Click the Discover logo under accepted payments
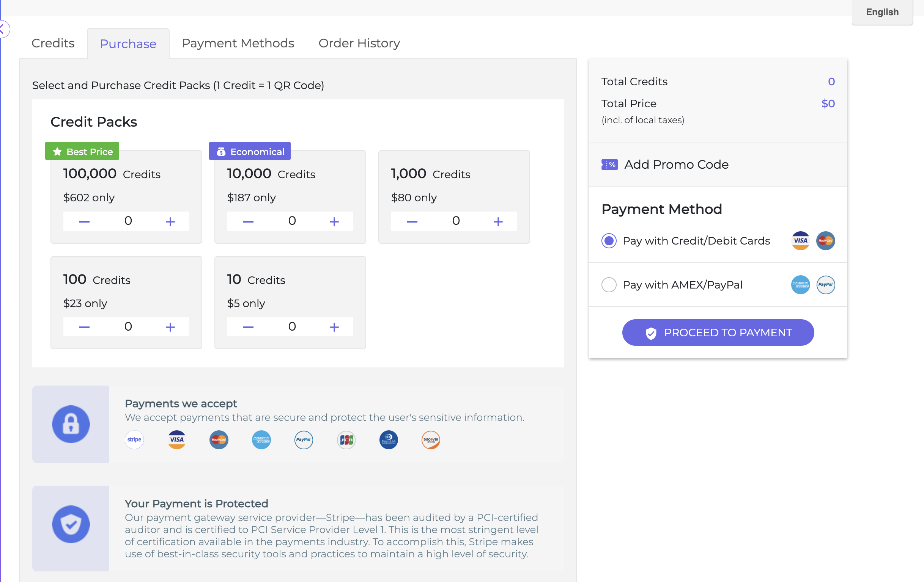Screen dimensions: 924x582 [x=431, y=439]
